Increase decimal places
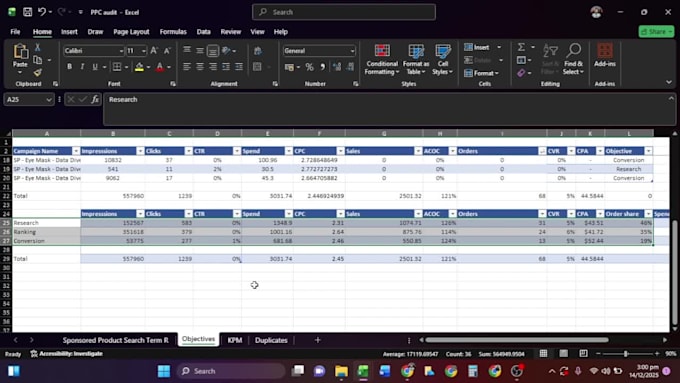The width and height of the screenshot is (680, 383). (337, 67)
